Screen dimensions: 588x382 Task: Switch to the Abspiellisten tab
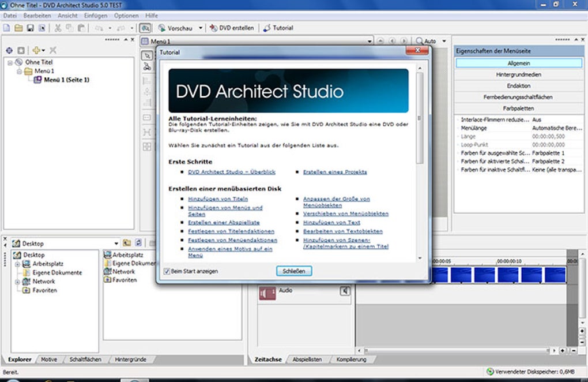307,359
